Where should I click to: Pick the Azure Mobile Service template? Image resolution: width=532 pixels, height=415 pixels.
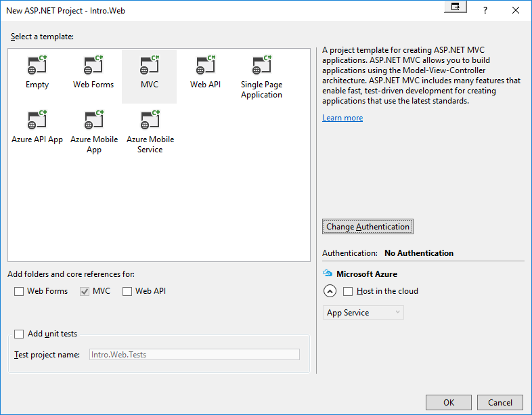pyautogui.click(x=150, y=133)
